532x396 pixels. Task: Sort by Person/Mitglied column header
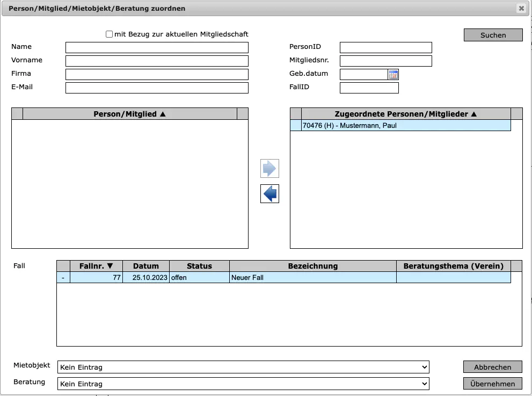point(129,114)
